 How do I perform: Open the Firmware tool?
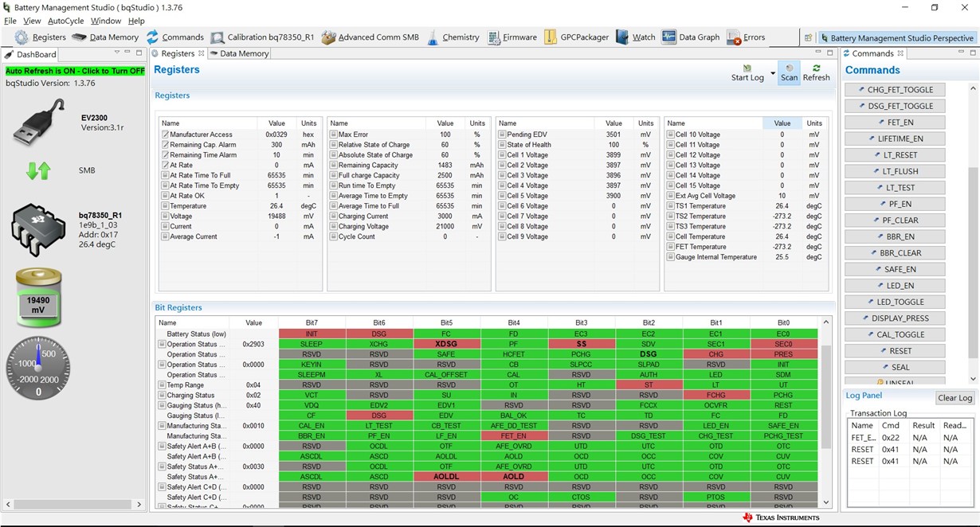512,37
